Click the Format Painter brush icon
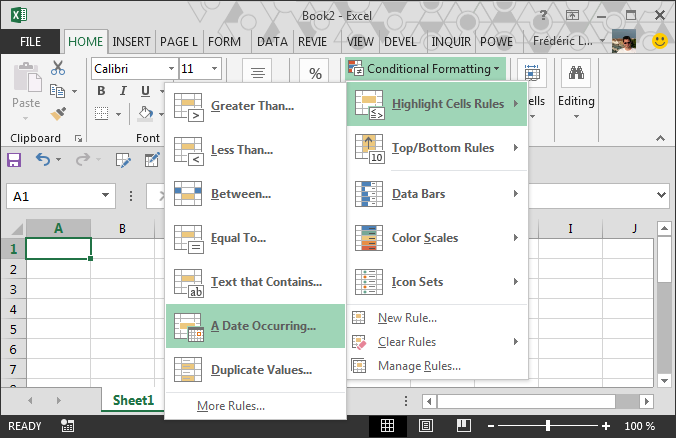This screenshot has width=676, height=438. tap(58, 113)
